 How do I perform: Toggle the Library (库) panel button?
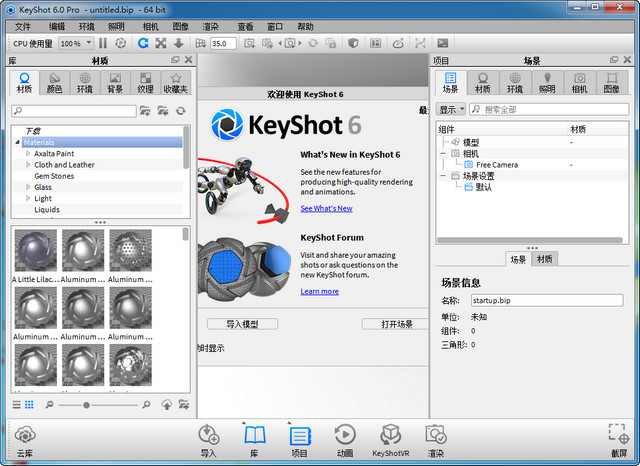point(254,437)
